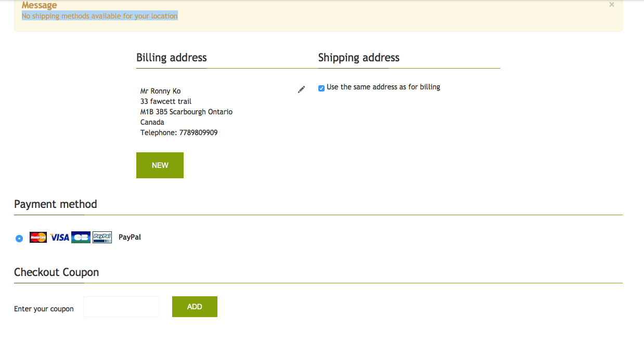
Task: Dismiss the message alert with the X
Action: tap(612, 5)
